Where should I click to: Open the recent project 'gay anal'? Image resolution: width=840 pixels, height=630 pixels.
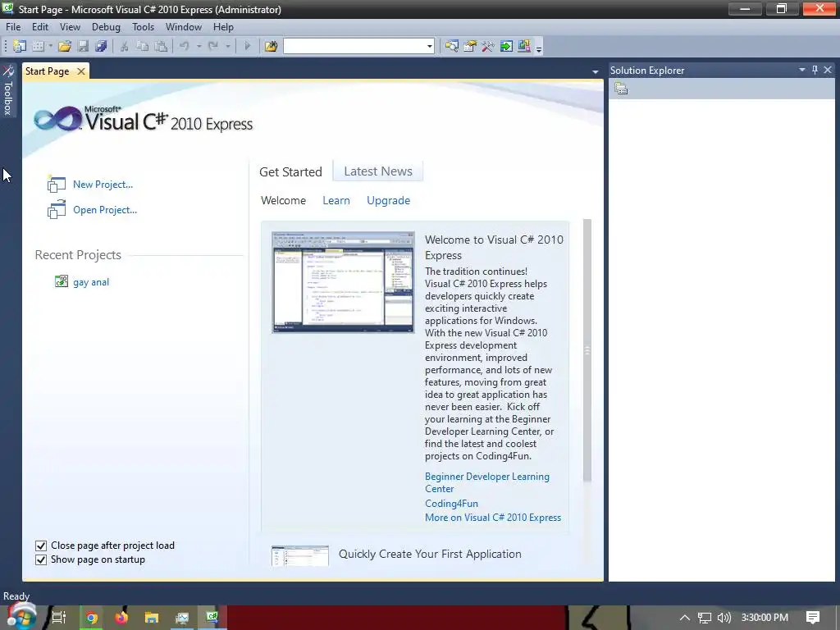(x=91, y=282)
